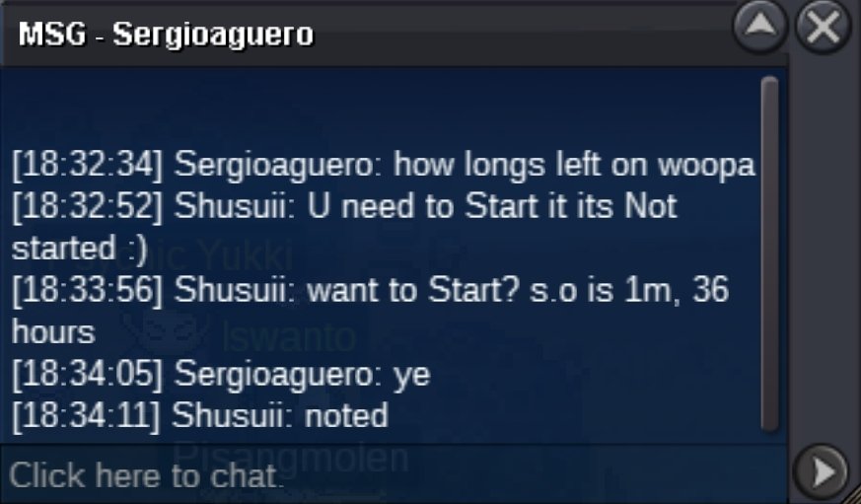This screenshot has width=861, height=504.
Task: Close the Sergioaguero message window
Action: pos(823,26)
